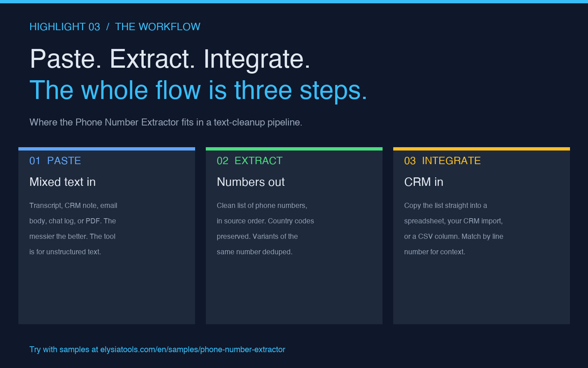Click the 'HIGHLIGHT 03 / THE WORKFLOW' header text
588x368 pixels.
tap(115, 27)
